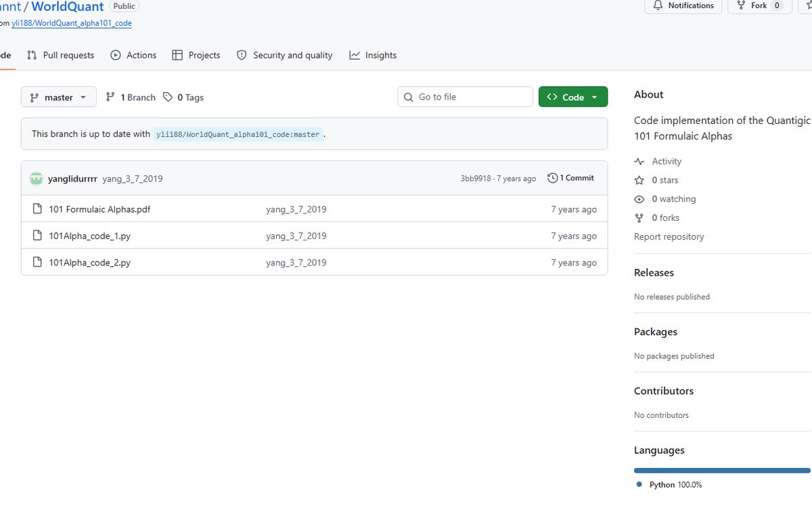Focus the Go to file search field
This screenshot has width=812, height=508.
pyautogui.click(x=466, y=97)
